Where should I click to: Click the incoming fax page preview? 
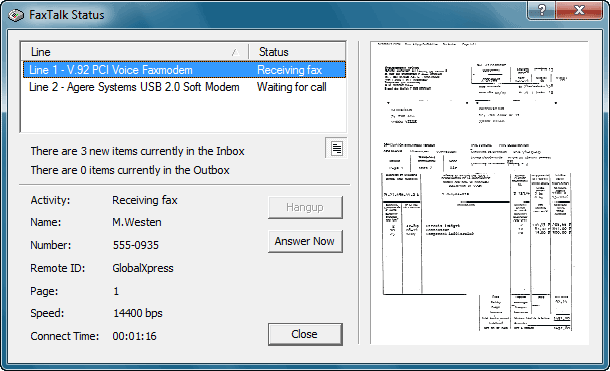click(479, 193)
